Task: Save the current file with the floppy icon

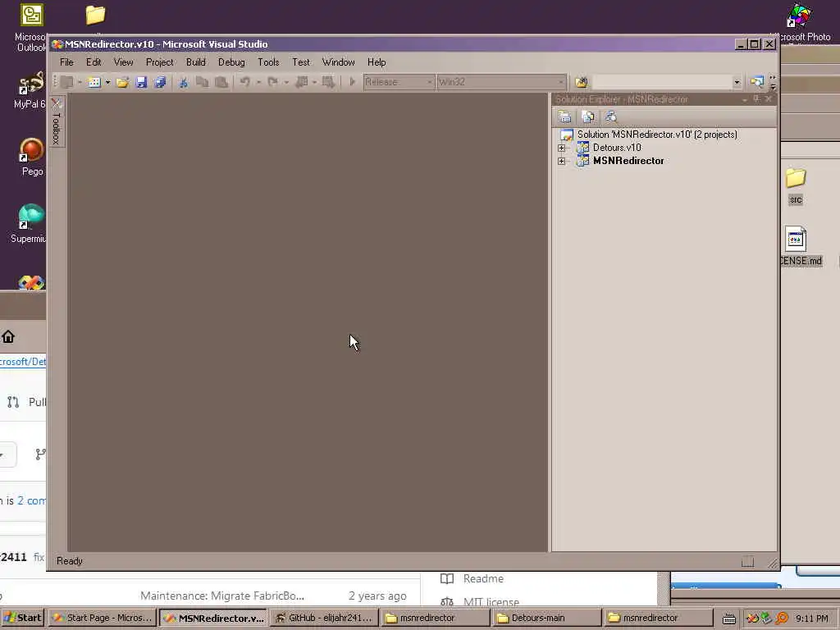Action: pos(141,82)
